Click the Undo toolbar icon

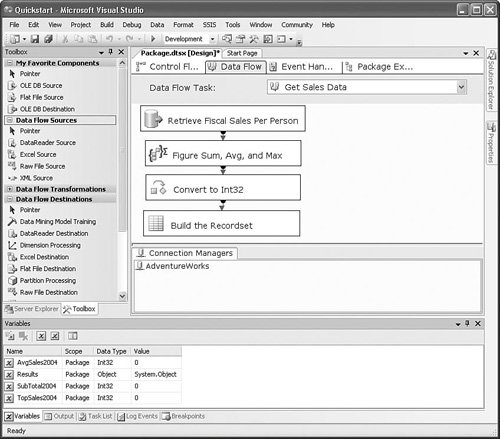pos(109,39)
